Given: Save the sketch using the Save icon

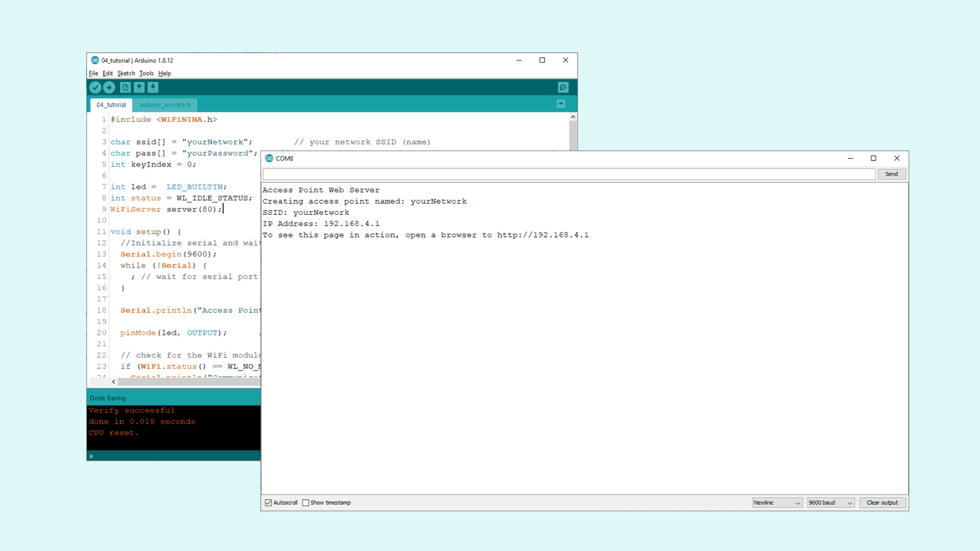Looking at the screenshot, I should pos(153,87).
